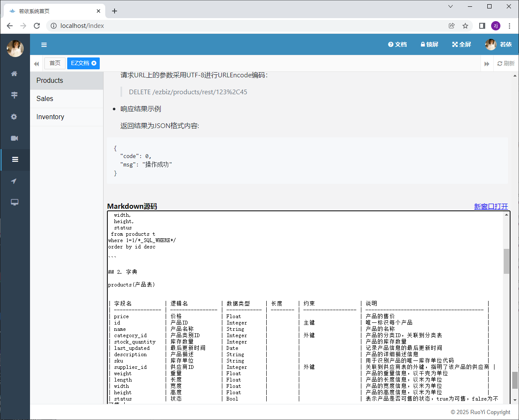This screenshot has height=420, width=519.
Task: Click the 刷新 refresh button
Action: [x=506, y=63]
